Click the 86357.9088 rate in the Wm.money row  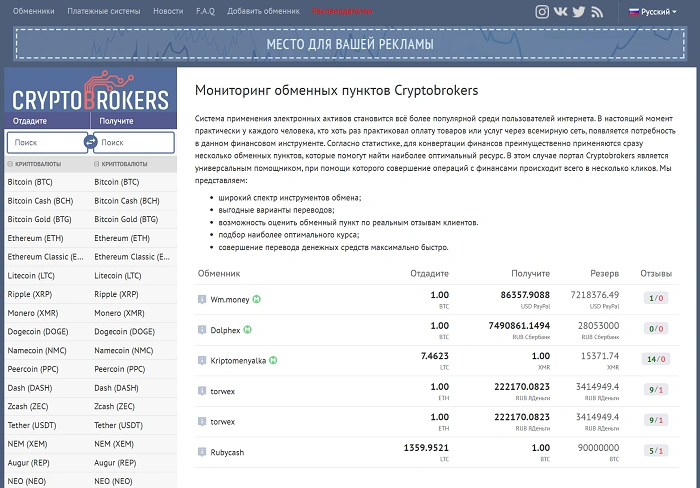[x=525, y=295]
